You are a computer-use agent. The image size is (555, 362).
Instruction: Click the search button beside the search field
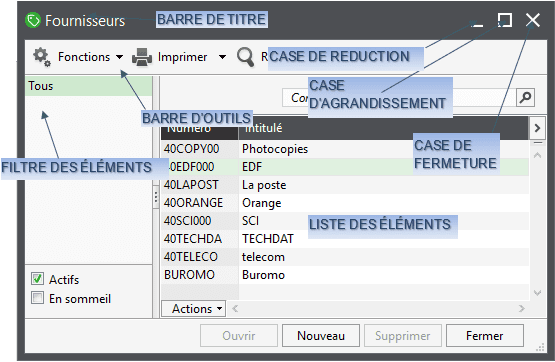tap(525, 97)
